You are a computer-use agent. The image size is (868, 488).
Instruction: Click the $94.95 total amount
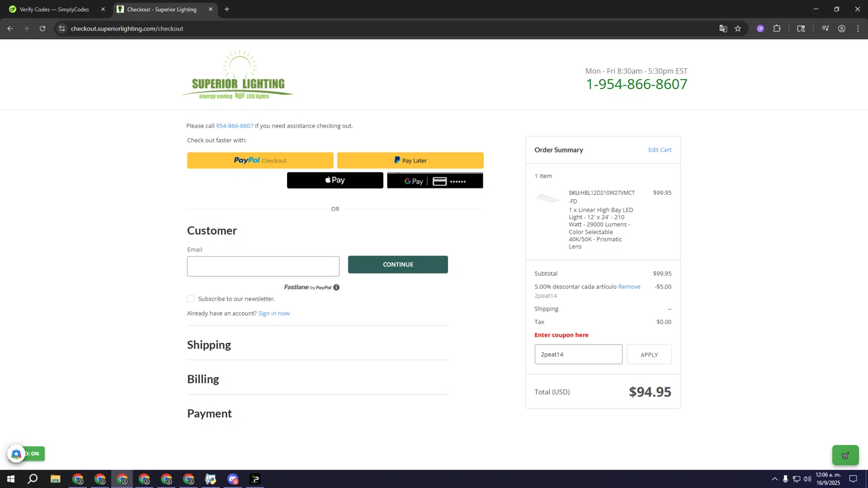click(x=650, y=392)
